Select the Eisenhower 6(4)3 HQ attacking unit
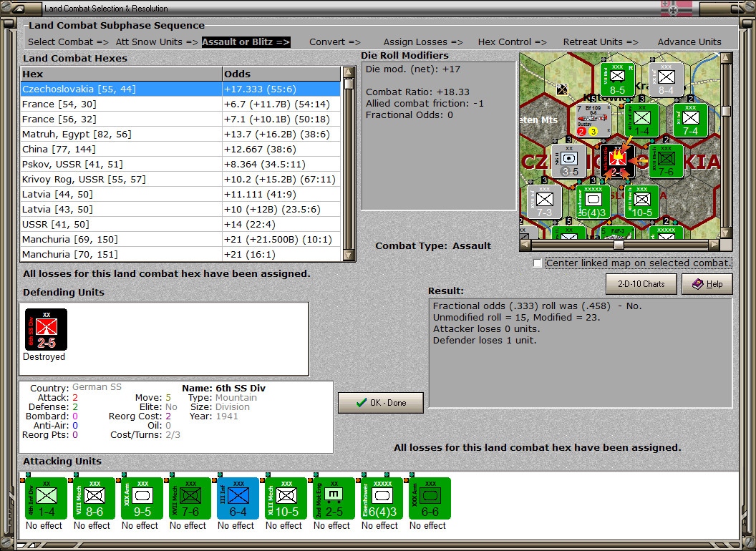Viewport: 756px width, 551px height. click(x=382, y=498)
